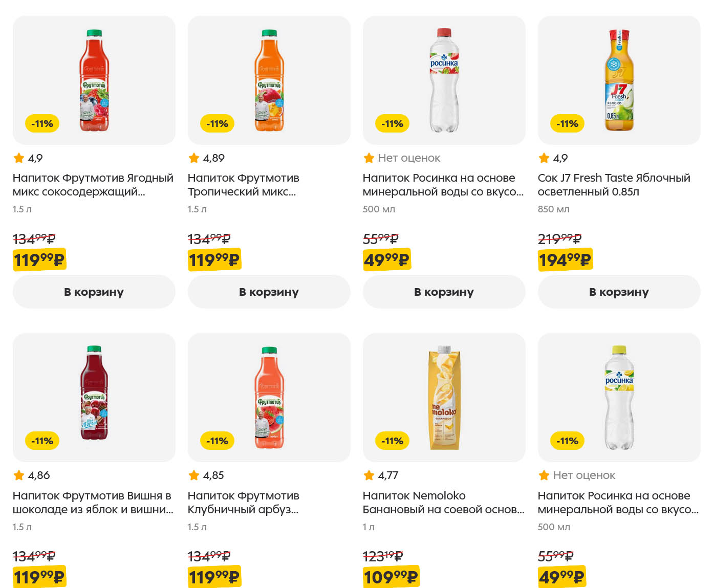The image size is (714, 588).
Task: Open Напиток Nemoloko Банановый title link
Action: point(443,503)
